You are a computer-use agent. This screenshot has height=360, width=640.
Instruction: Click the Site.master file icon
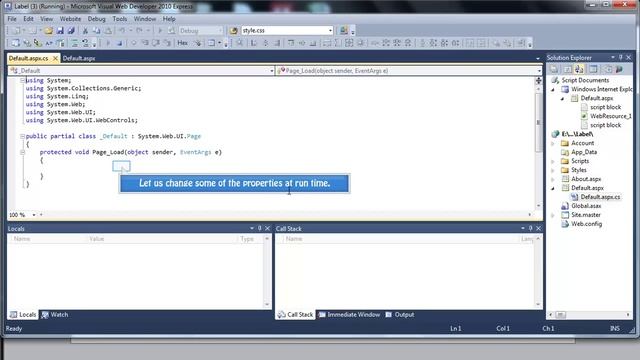pos(565,215)
